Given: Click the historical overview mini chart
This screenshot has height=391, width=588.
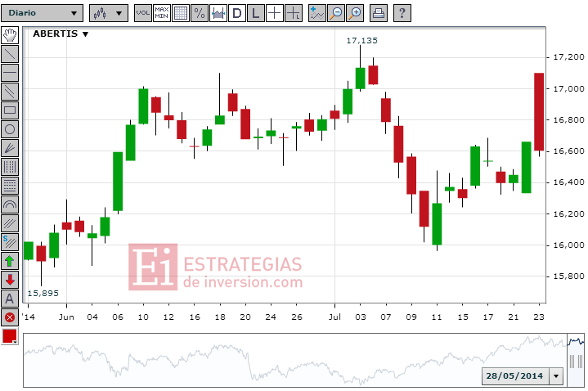Looking at the screenshot, I should 295,360.
